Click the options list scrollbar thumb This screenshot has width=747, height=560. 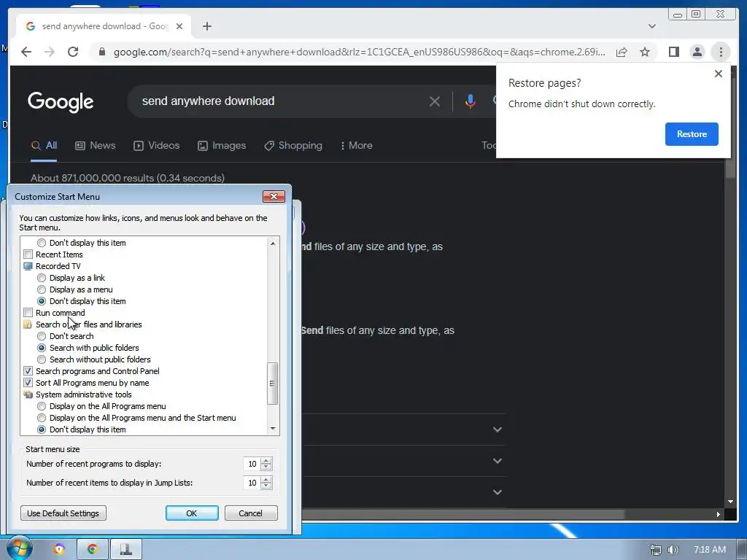pos(273,384)
